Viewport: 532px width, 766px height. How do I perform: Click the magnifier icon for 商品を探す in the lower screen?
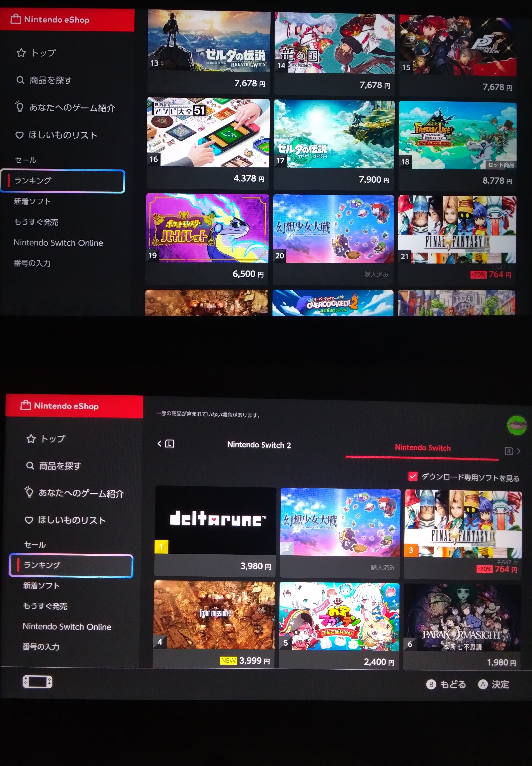(x=30, y=466)
